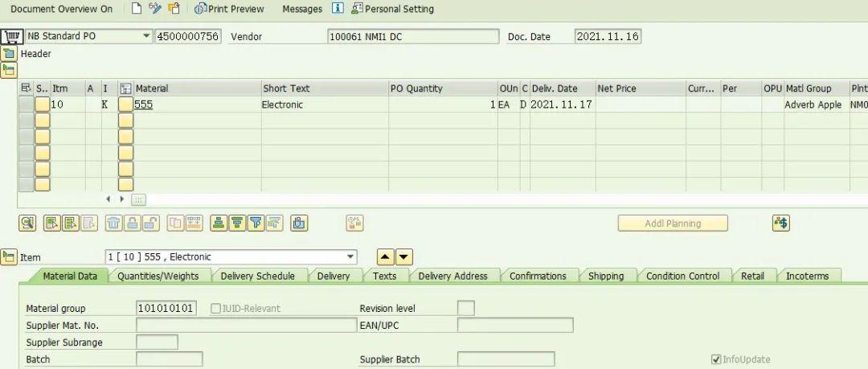The image size is (868, 369).
Task: Toggle the IUID-Relevant checkbox
Action: (x=215, y=308)
